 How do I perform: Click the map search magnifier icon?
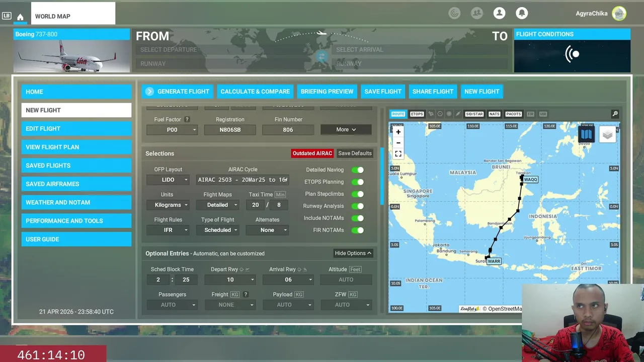[615, 114]
